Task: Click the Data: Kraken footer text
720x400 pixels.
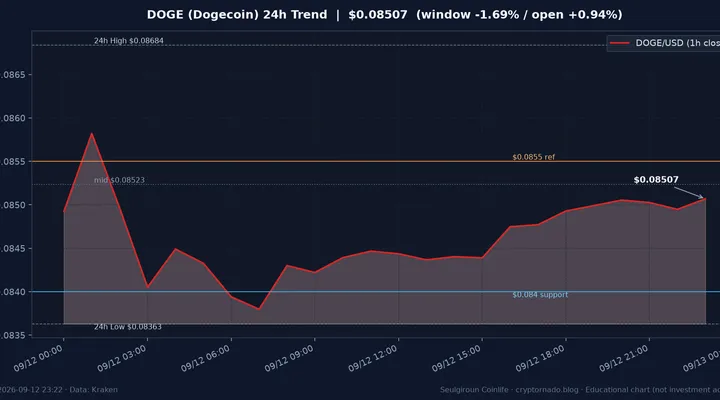Action: pyautogui.click(x=93, y=389)
